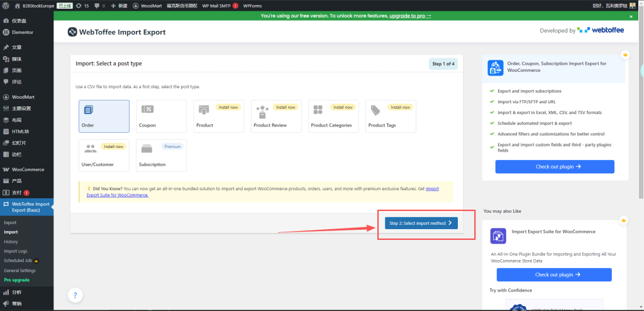Select the Product Categories post type card
Viewport: 644px width, 311px height.
(x=333, y=116)
